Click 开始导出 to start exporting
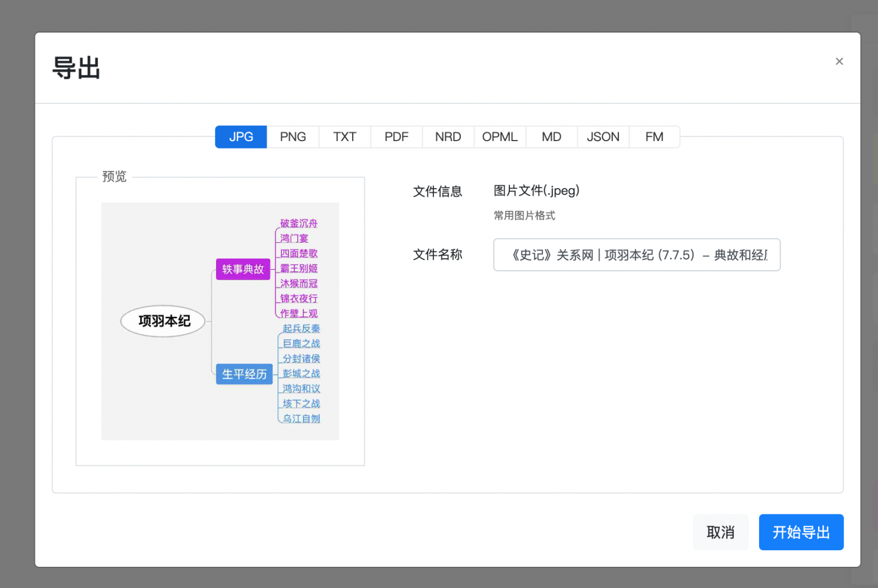This screenshot has width=878, height=588. click(x=801, y=532)
